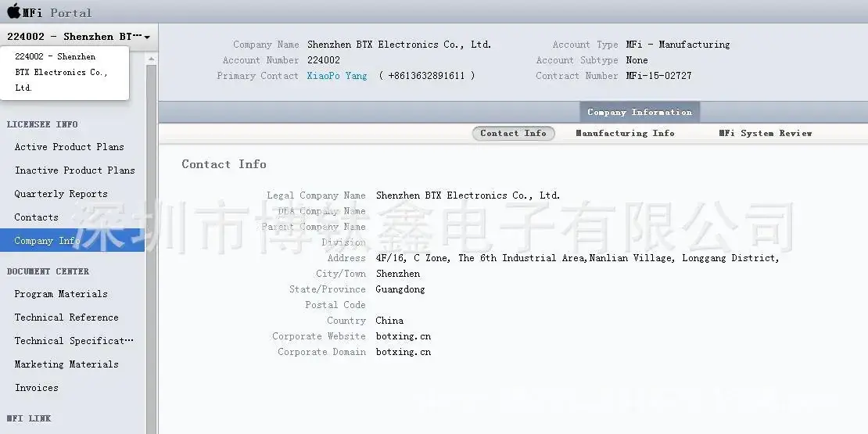Select the Contact Info sub-tab

coord(513,134)
